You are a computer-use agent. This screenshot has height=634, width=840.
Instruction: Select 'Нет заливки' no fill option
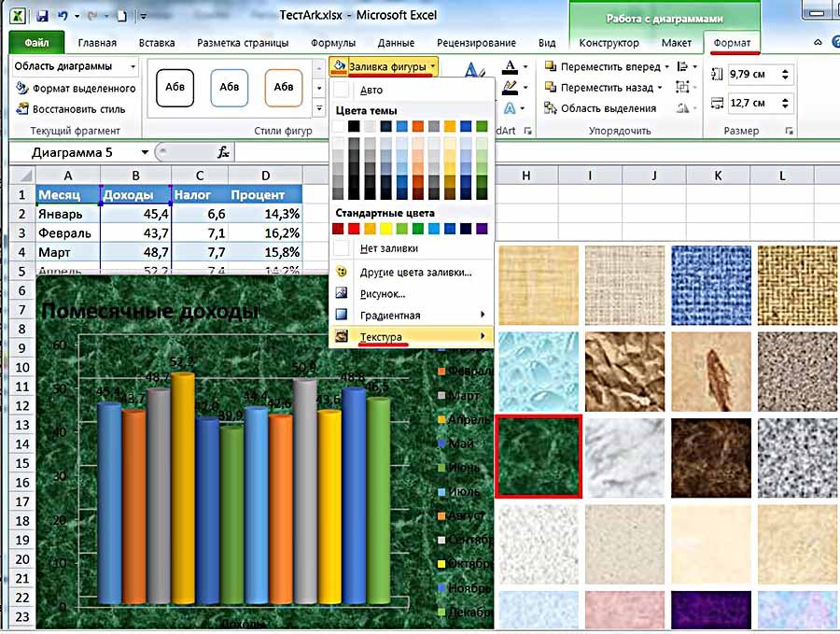[388, 249]
